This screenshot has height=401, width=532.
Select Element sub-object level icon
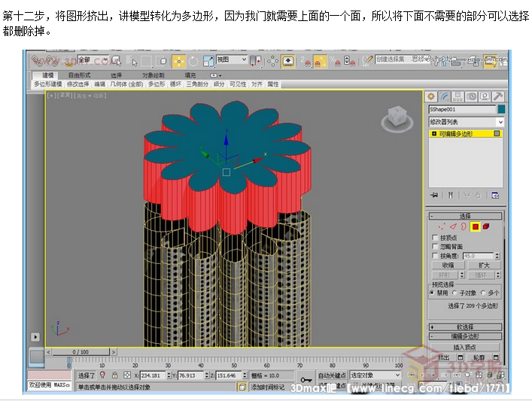(x=486, y=226)
